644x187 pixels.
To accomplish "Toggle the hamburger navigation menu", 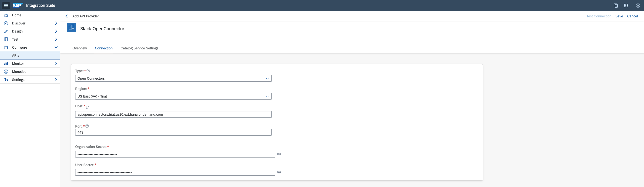I will click(6, 6).
